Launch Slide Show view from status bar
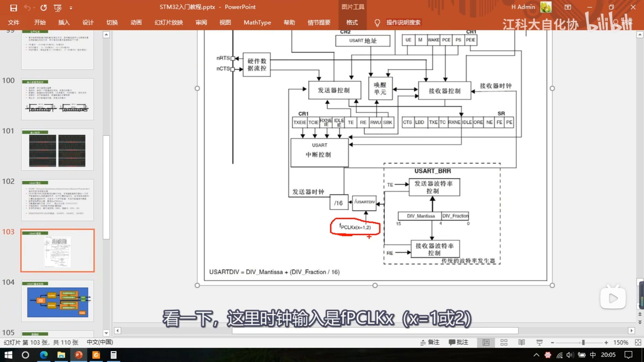Image resolution: width=644 pixels, height=362 pixels. [539, 342]
